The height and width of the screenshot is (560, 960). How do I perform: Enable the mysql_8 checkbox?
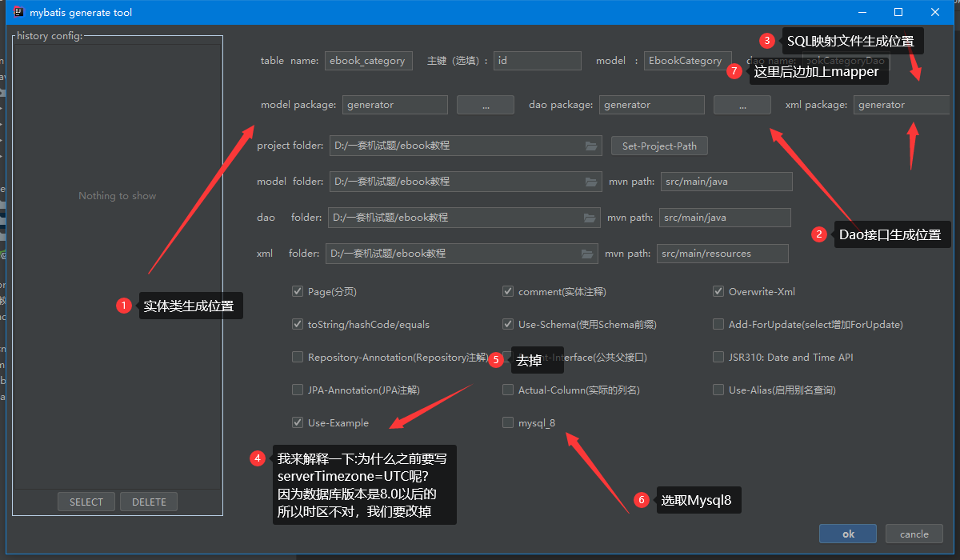[508, 422]
